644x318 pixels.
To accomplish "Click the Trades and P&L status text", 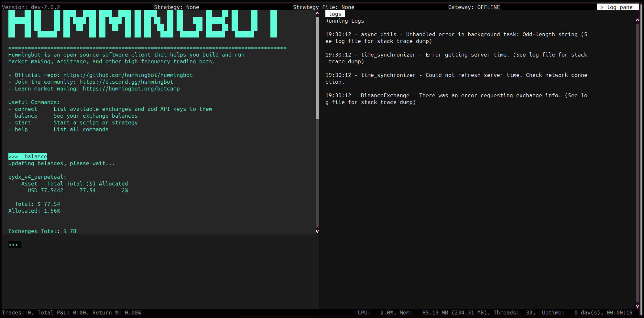I will coord(71,313).
